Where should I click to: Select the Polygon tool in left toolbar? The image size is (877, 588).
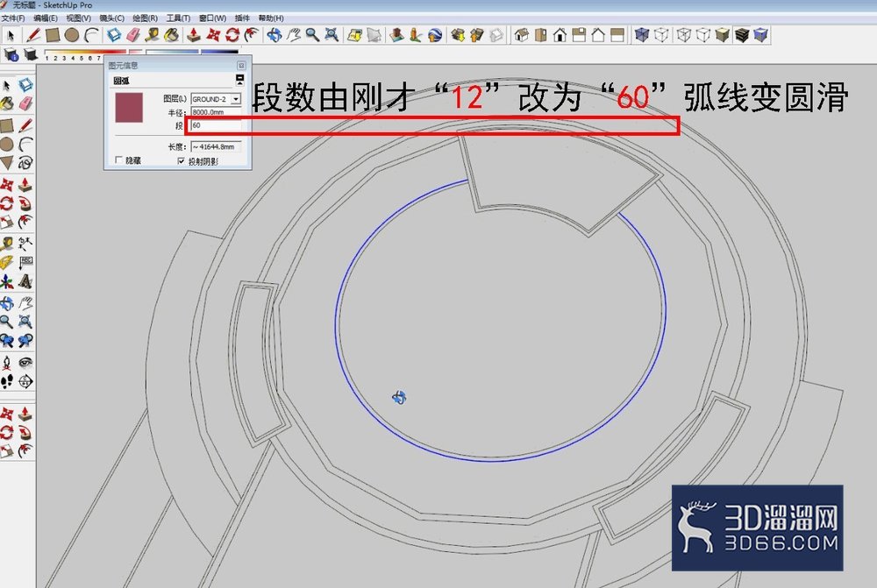click(x=7, y=163)
